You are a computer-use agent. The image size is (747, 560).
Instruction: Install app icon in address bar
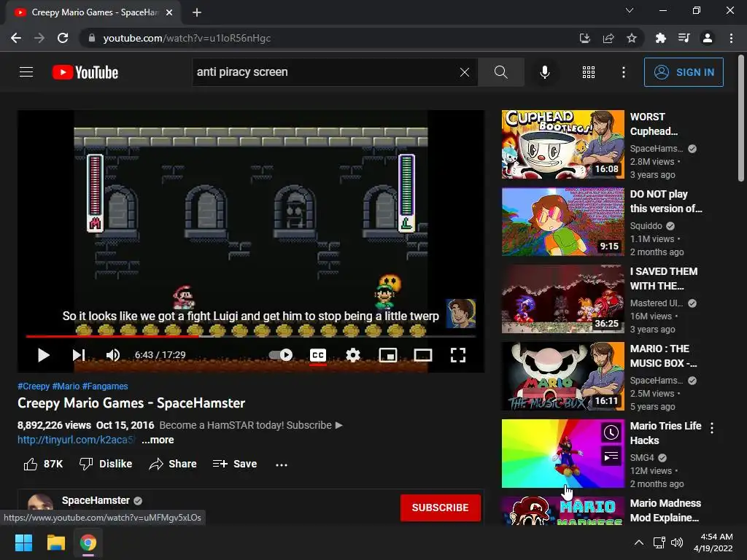point(585,38)
